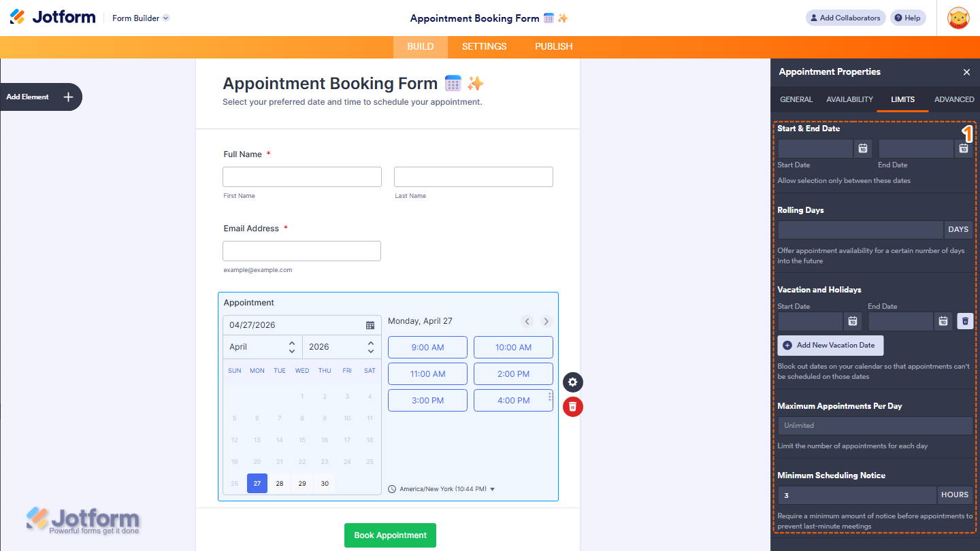Open the End Date calendar picker under Start & End Date

click(964, 148)
